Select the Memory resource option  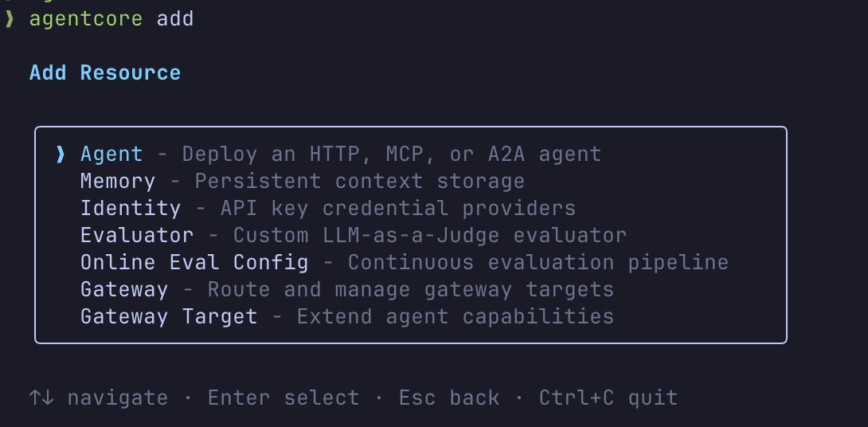click(118, 181)
